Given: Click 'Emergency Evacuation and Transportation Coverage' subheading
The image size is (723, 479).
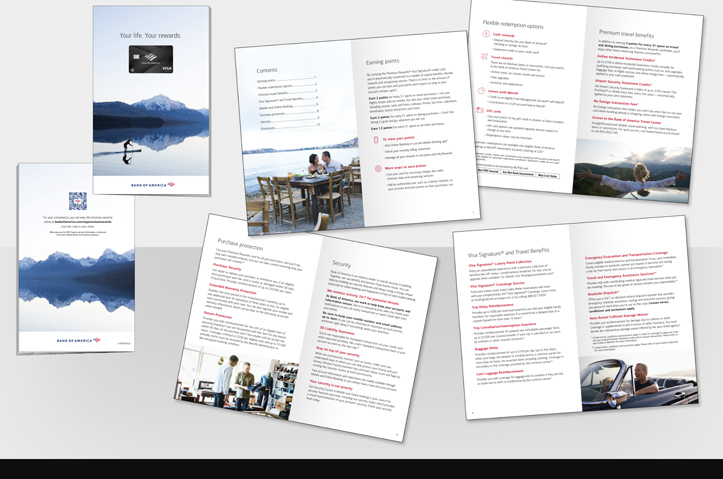Looking at the screenshot, I should point(627,255).
